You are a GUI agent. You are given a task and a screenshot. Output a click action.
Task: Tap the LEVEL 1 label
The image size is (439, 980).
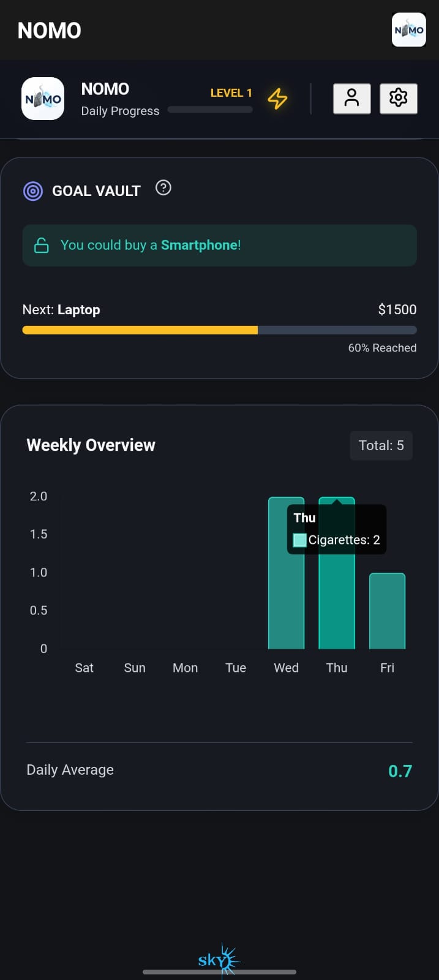tap(231, 93)
